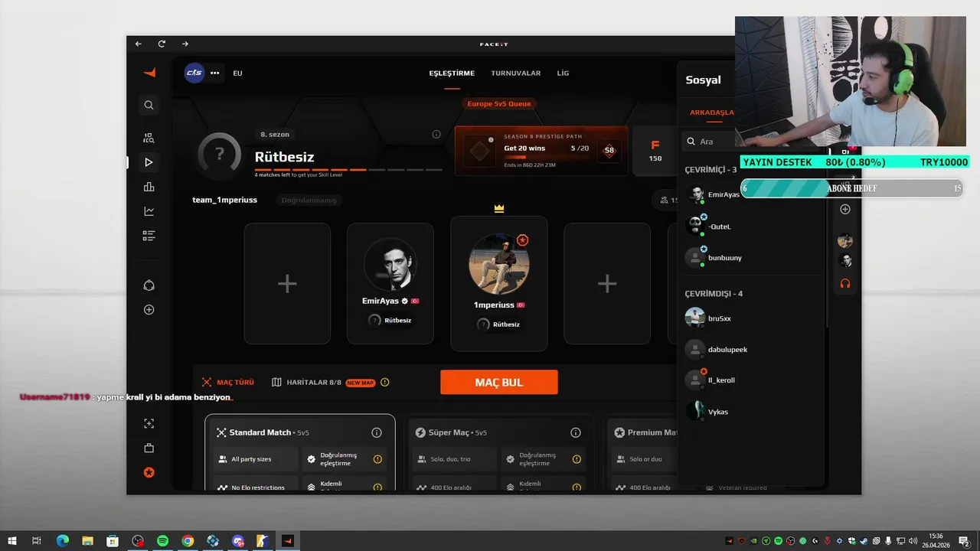This screenshot has width=980, height=551.
Task: Go back with the FACEIT back arrow
Action: click(139, 44)
